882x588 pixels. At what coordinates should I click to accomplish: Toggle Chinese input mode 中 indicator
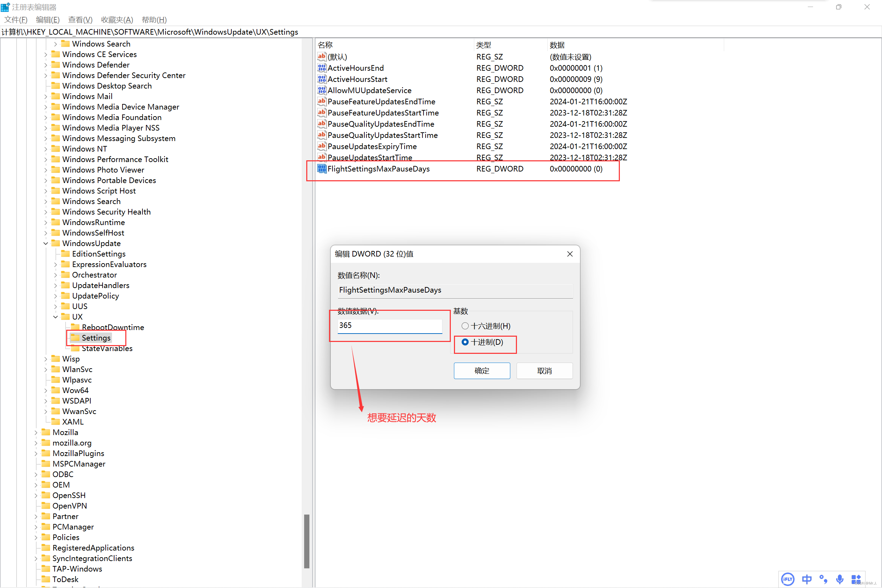pyautogui.click(x=807, y=579)
